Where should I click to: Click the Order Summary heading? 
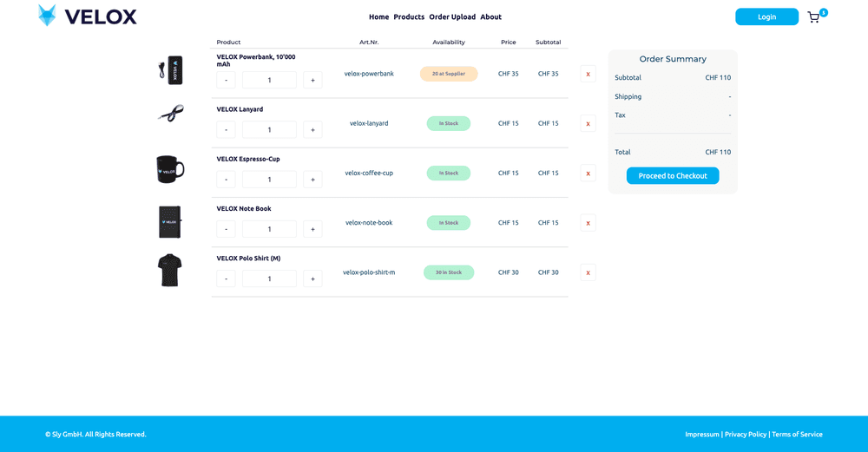tap(673, 59)
